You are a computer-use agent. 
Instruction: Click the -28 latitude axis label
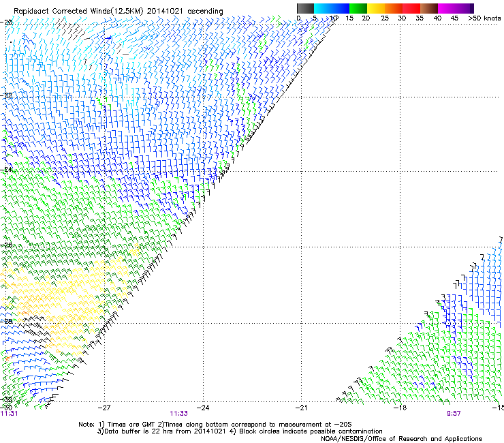point(6,321)
